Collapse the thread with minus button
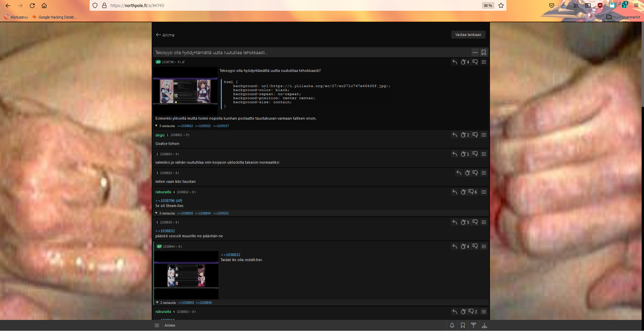Viewport: 644px width, 331px height. pyautogui.click(x=475, y=52)
